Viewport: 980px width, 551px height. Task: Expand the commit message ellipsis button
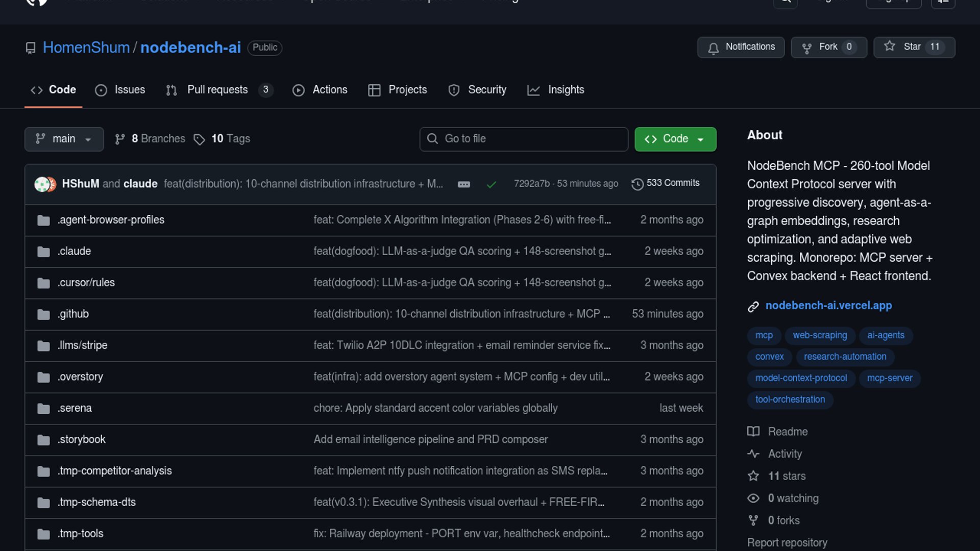tap(463, 185)
